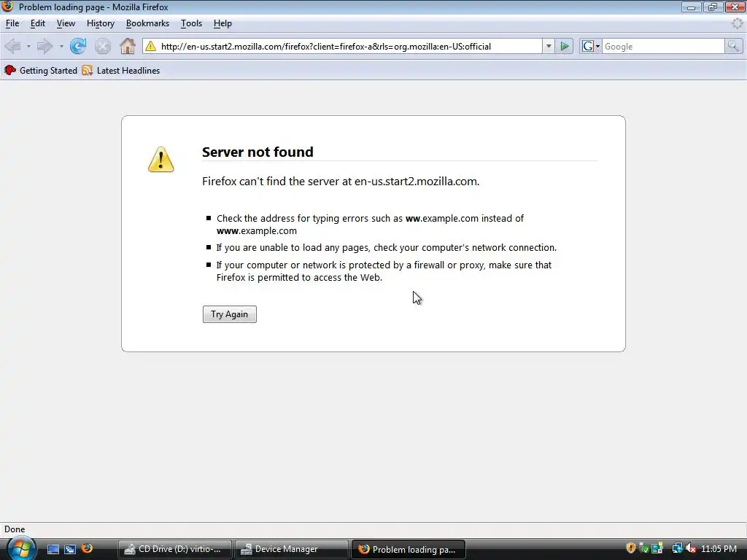Click the Done status bar text
This screenshot has width=747, height=560.
[x=15, y=529]
